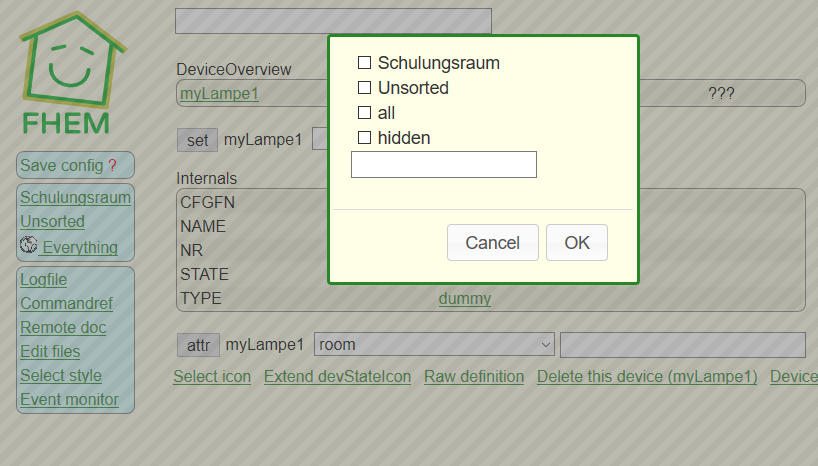Follow the Select icon link

pos(212,377)
